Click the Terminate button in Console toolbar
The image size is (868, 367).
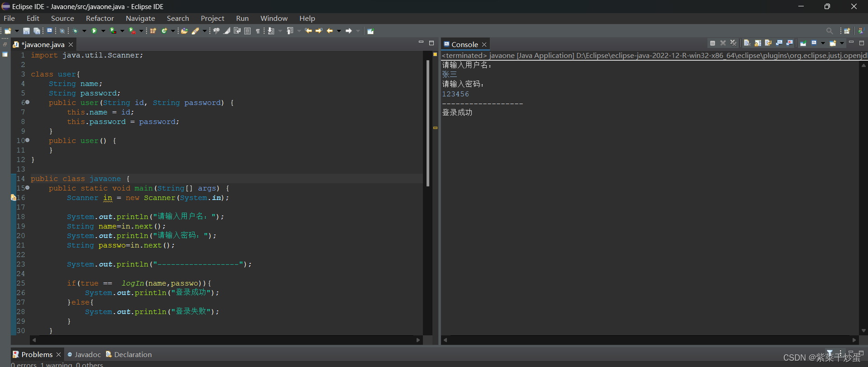[712, 43]
